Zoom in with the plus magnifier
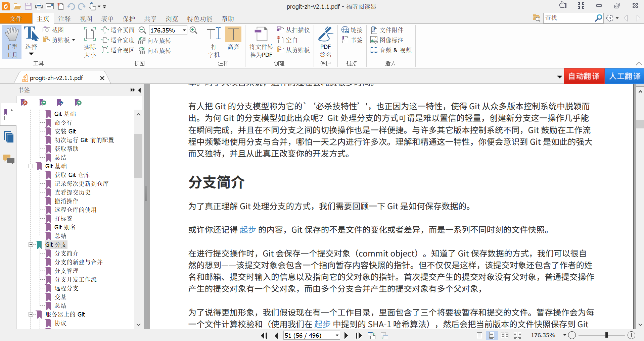The width and height of the screenshot is (644, 341). click(x=193, y=30)
